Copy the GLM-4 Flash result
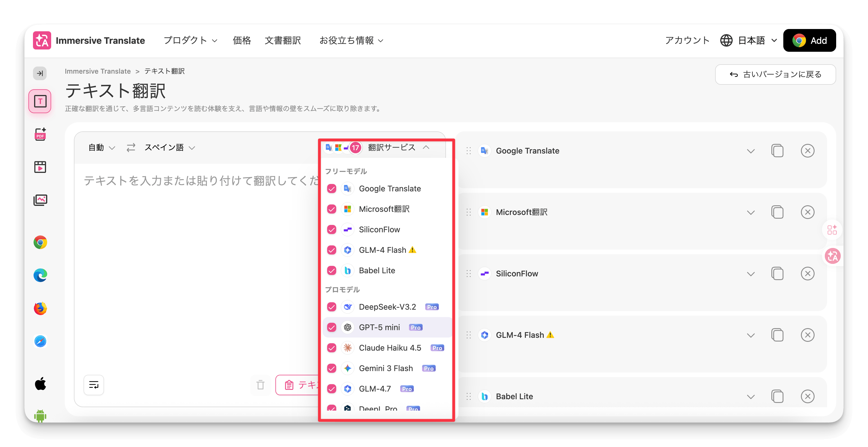The image size is (868, 447). [x=777, y=335]
